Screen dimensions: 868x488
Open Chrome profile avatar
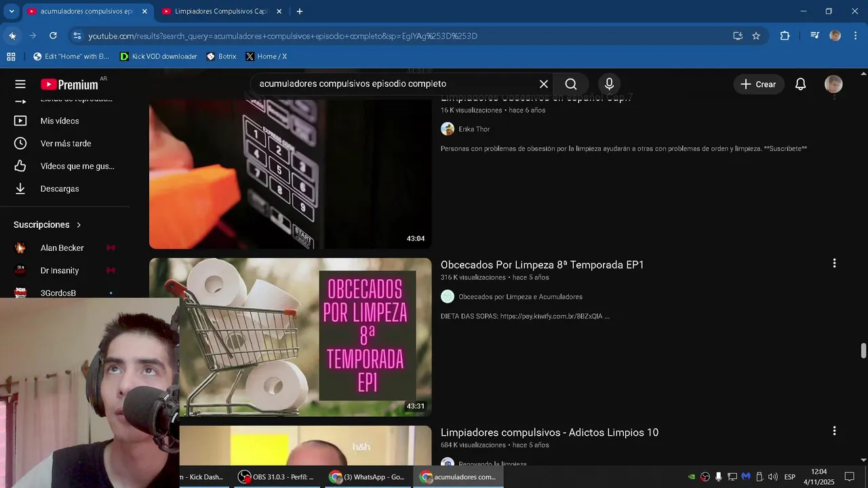click(835, 36)
